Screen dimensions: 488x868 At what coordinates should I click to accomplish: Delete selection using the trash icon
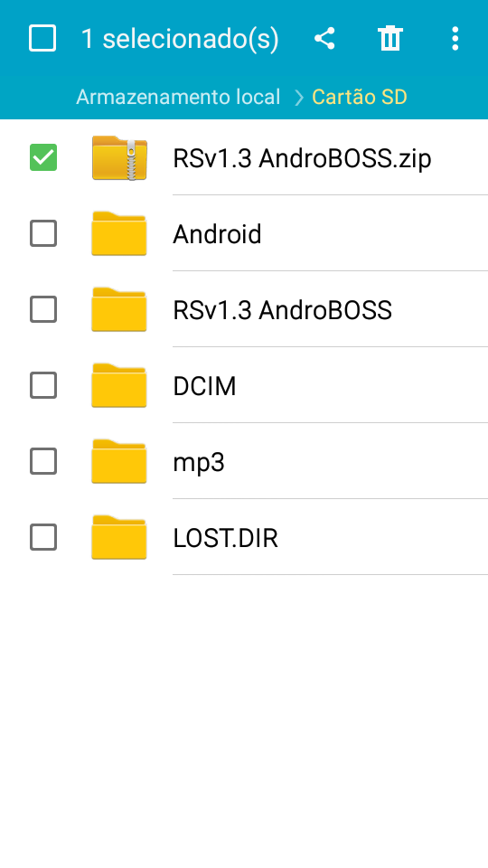390,39
